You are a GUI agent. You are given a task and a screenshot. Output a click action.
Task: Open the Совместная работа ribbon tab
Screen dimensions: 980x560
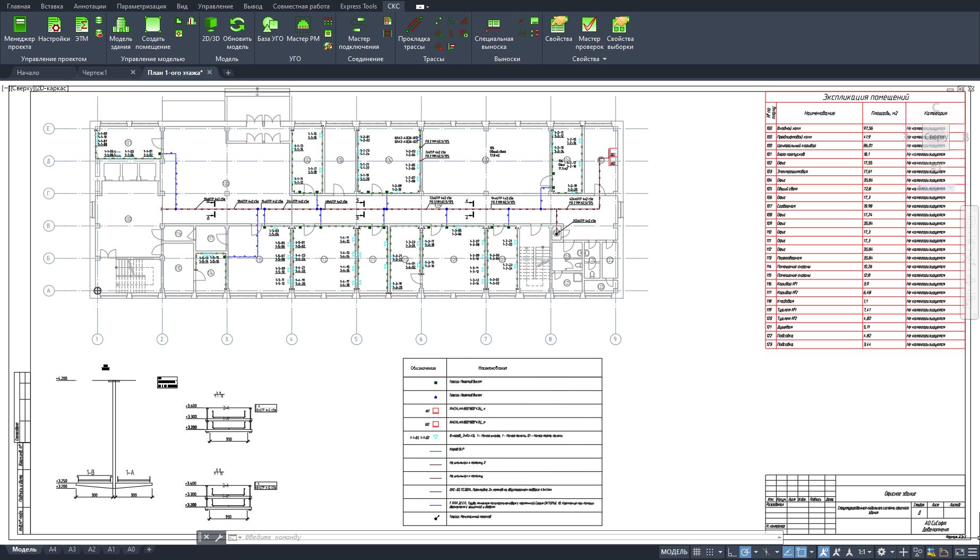[301, 6]
